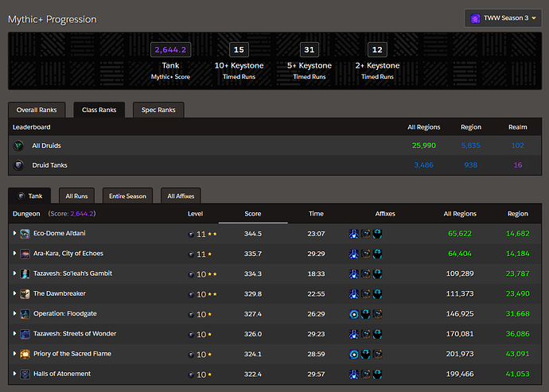This screenshot has width=549, height=392.
Task: Open the Druid Tanks realm rank 16
Action: coord(517,165)
